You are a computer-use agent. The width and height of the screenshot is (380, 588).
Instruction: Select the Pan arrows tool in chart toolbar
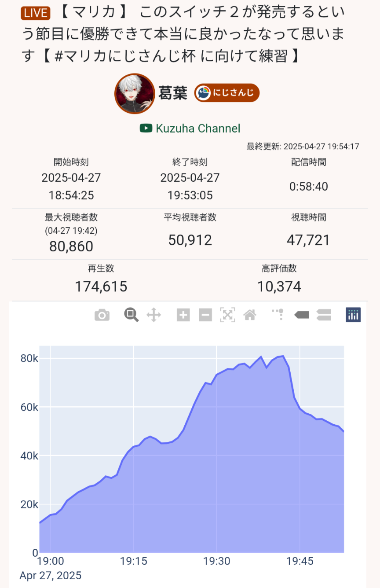(x=153, y=315)
